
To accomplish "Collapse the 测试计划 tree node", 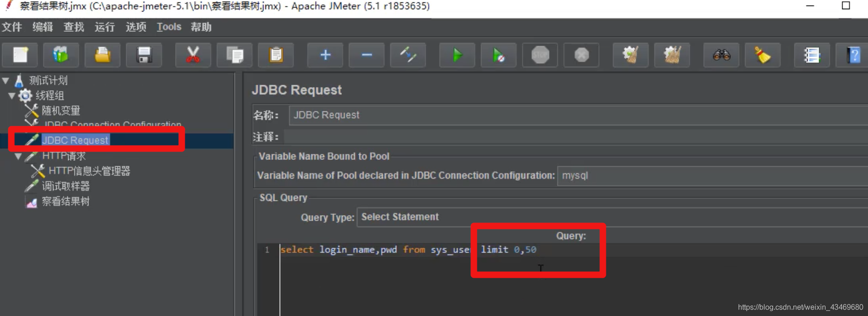I will click(x=6, y=81).
